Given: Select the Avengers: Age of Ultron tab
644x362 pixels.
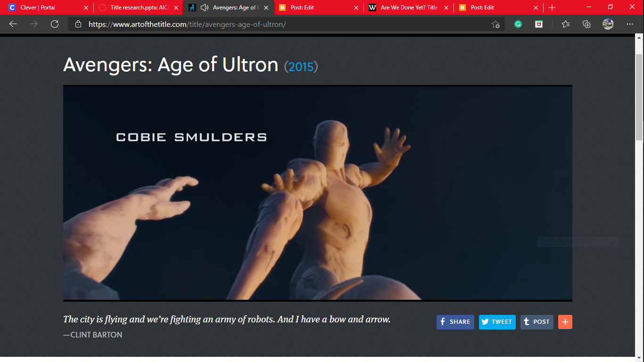Looking at the screenshot, I should (228, 8).
